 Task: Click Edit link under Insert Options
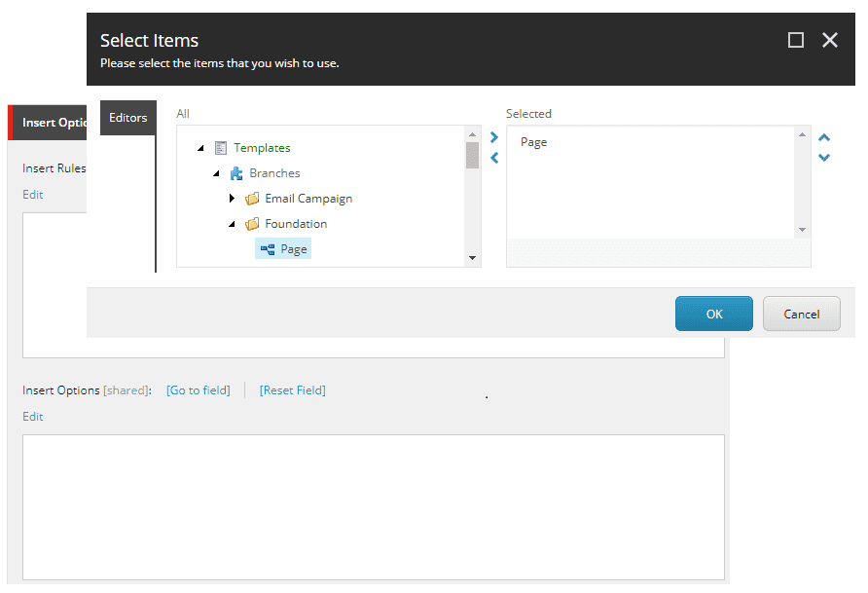click(33, 417)
